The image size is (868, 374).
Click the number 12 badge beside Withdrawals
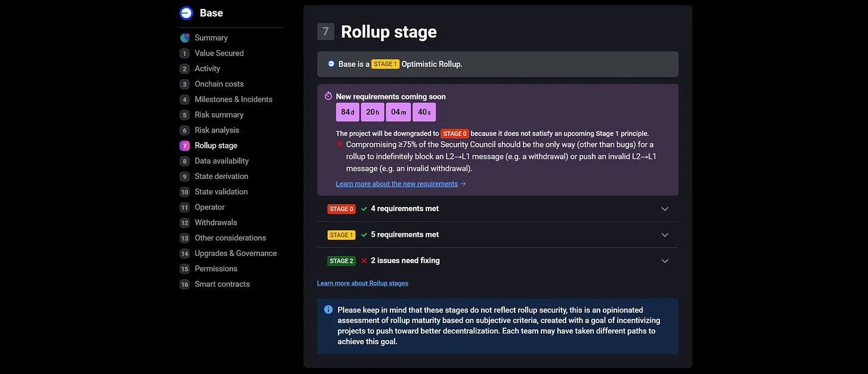(185, 222)
